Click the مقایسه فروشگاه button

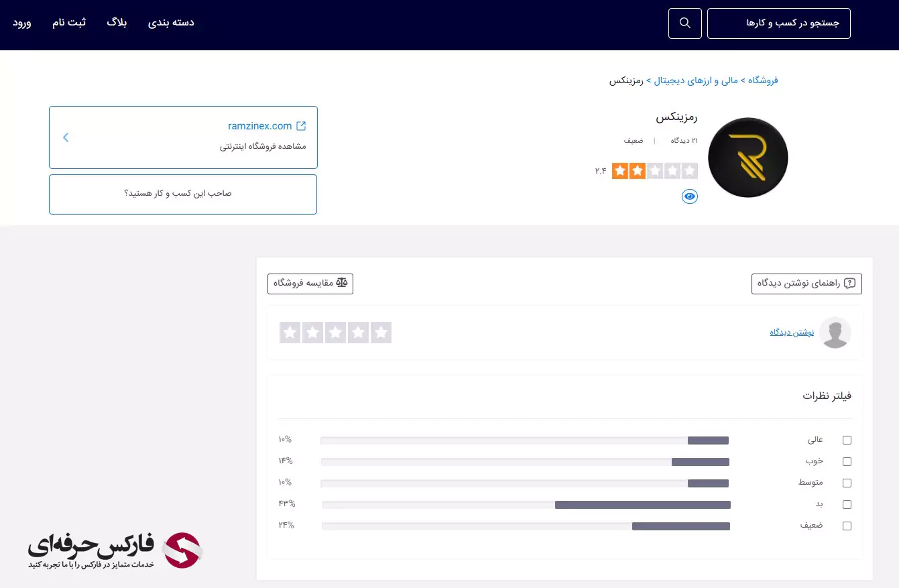point(310,284)
